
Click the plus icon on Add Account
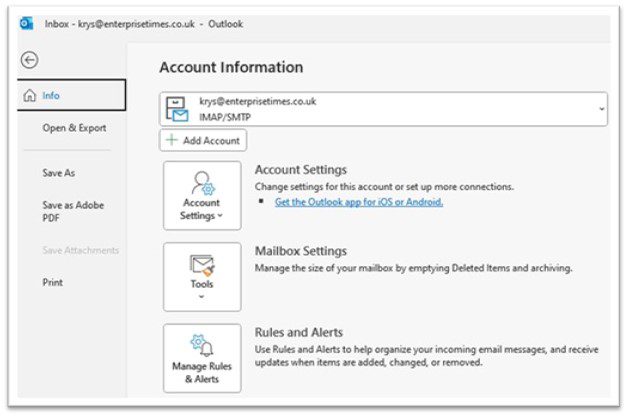(171, 140)
